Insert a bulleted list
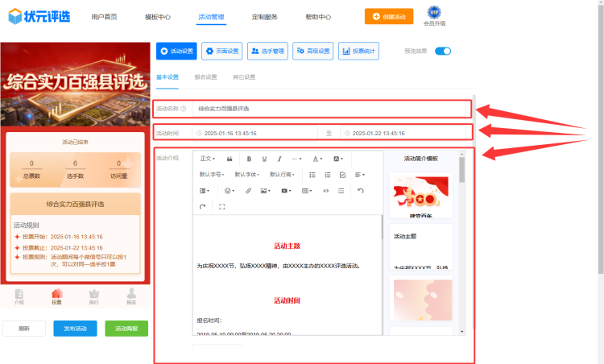The height and width of the screenshot is (364, 604). (312, 175)
